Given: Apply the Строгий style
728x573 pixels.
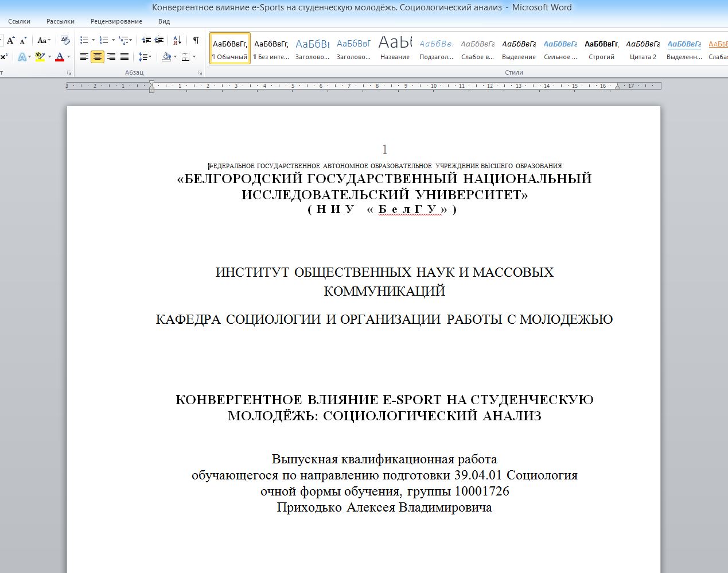Looking at the screenshot, I should 602,48.
